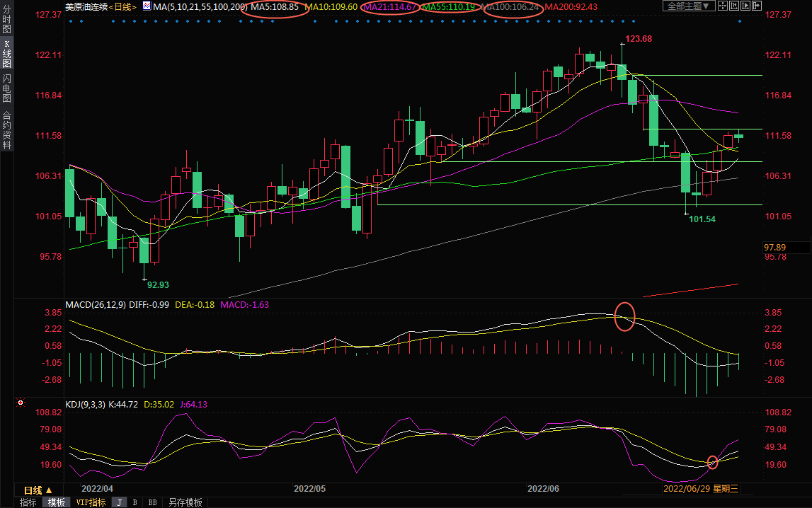Toggle the B template button
The image size is (812, 508).
pyautogui.click(x=135, y=502)
